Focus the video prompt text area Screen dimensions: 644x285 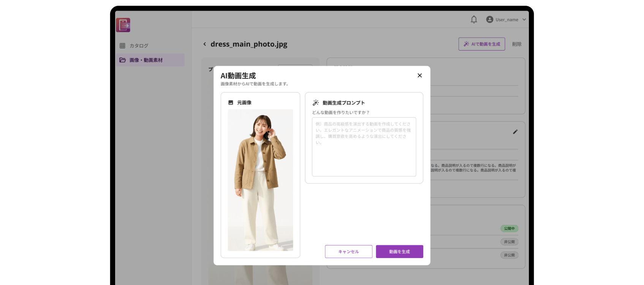click(364, 147)
